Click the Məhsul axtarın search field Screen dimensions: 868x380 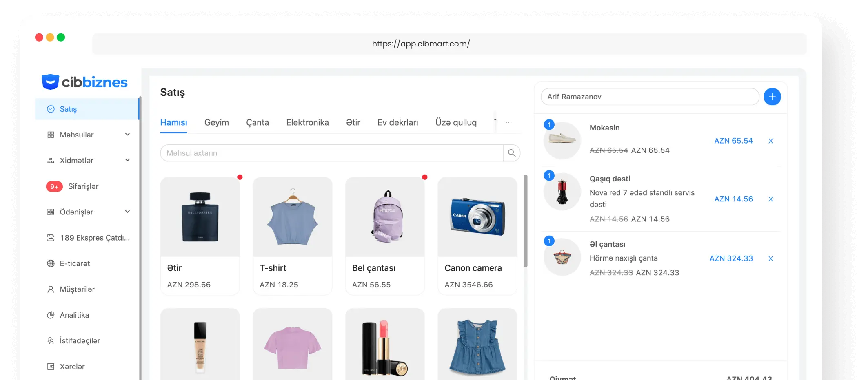pos(331,153)
